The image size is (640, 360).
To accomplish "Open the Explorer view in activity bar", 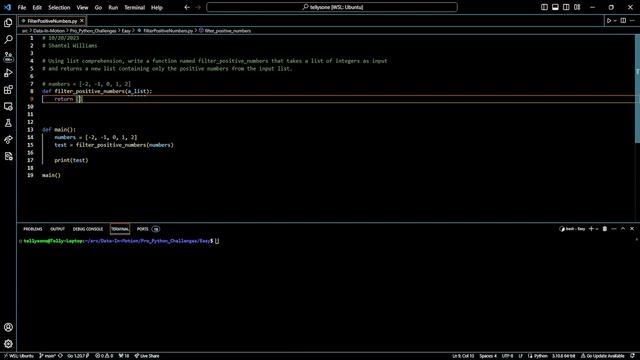I will pyautogui.click(x=8, y=22).
